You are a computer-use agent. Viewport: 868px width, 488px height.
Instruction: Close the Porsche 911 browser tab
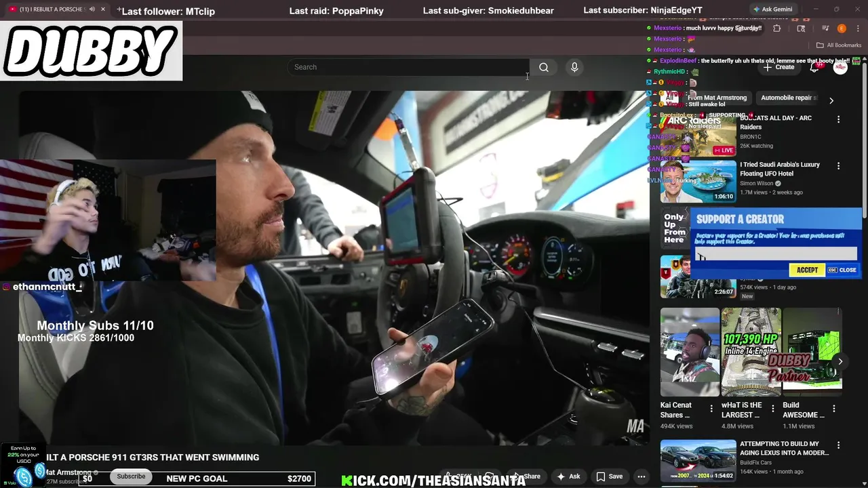(x=103, y=9)
